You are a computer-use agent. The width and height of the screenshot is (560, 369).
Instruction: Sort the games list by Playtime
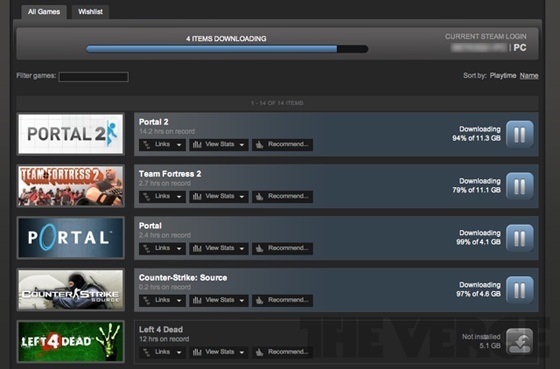pos(503,76)
